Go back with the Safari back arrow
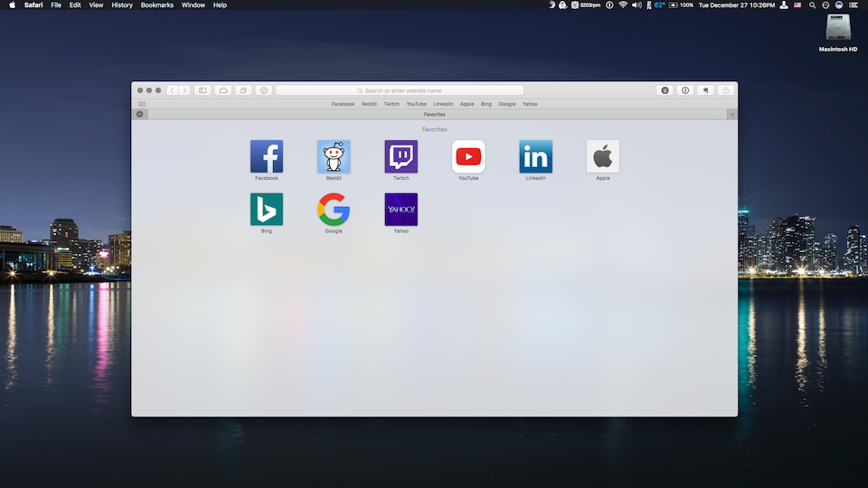Image resolution: width=868 pixels, height=488 pixels. [x=172, y=90]
